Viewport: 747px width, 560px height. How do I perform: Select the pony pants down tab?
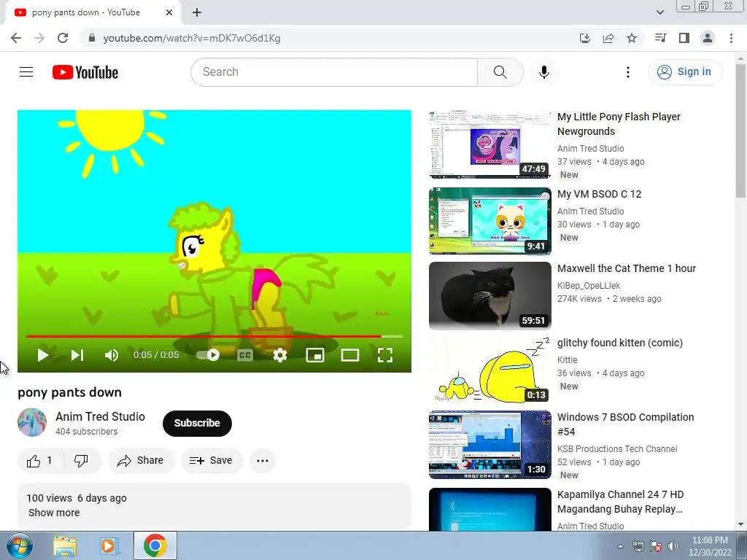[93, 13]
